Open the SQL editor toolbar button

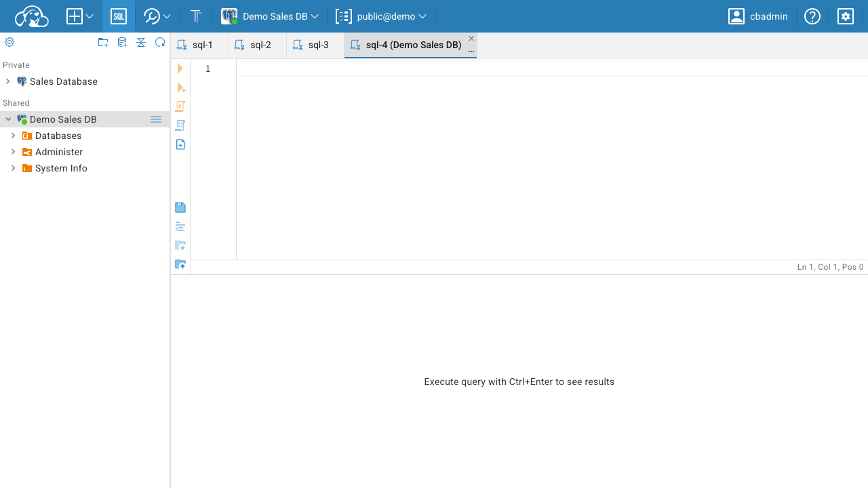[x=119, y=16]
